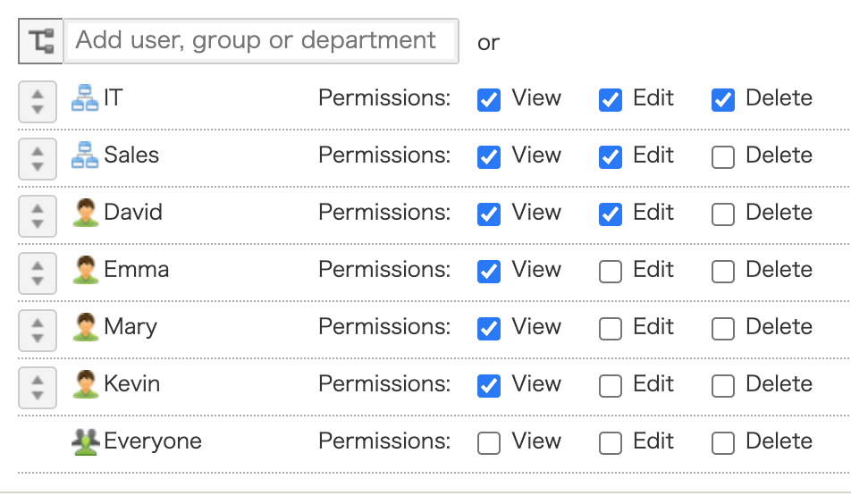
Task: Click David's user avatar icon
Action: point(85,213)
